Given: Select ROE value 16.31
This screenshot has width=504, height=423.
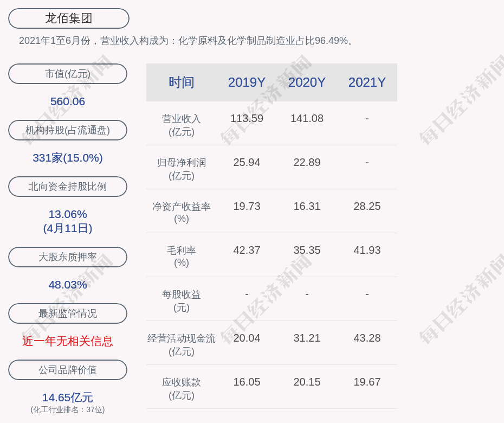Looking at the screenshot, I should point(307,206).
